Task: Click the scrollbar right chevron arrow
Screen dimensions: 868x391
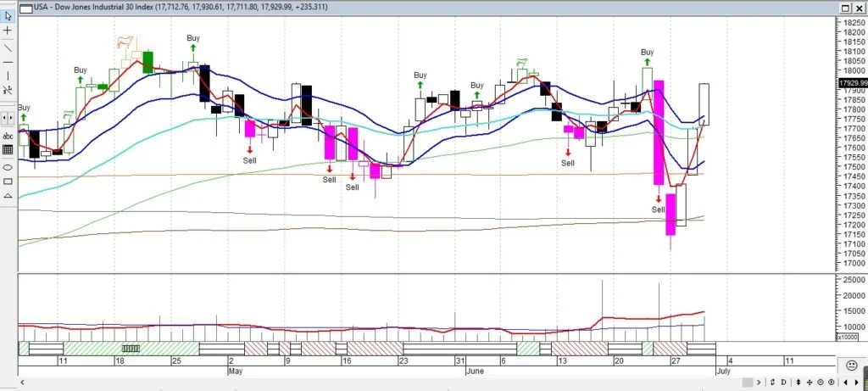Action: [759, 383]
